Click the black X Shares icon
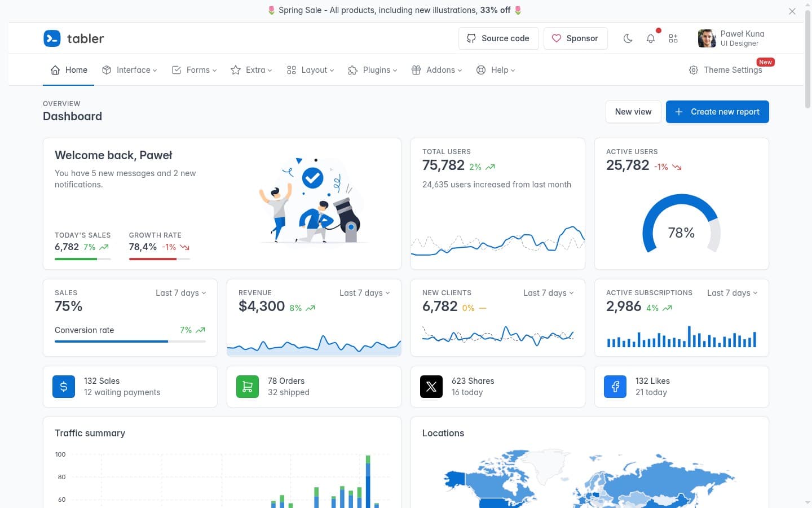The width and height of the screenshot is (812, 508). tap(431, 387)
